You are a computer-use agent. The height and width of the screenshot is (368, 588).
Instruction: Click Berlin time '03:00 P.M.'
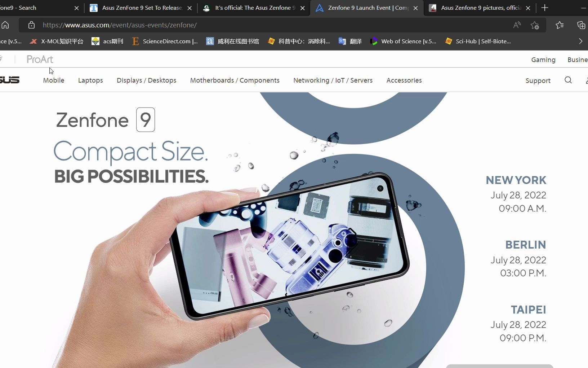(x=523, y=273)
